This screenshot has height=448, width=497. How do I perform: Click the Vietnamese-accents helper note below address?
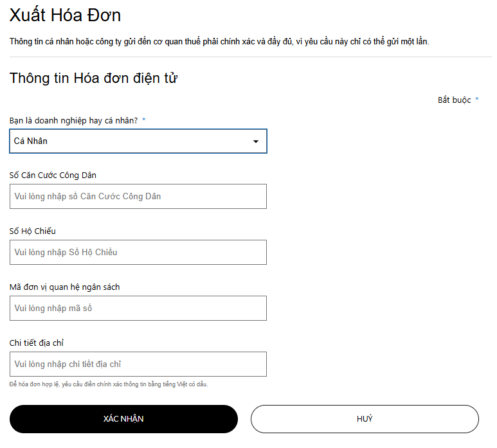tap(109, 384)
